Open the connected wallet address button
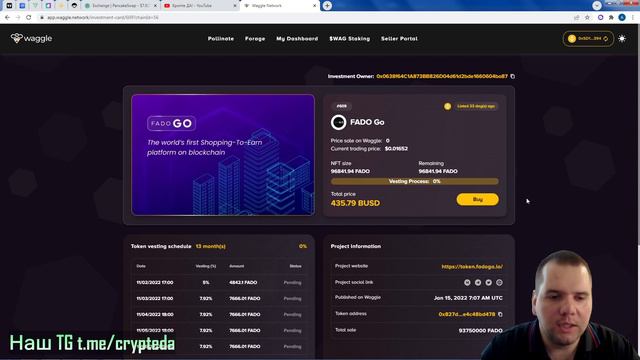 click(588, 39)
